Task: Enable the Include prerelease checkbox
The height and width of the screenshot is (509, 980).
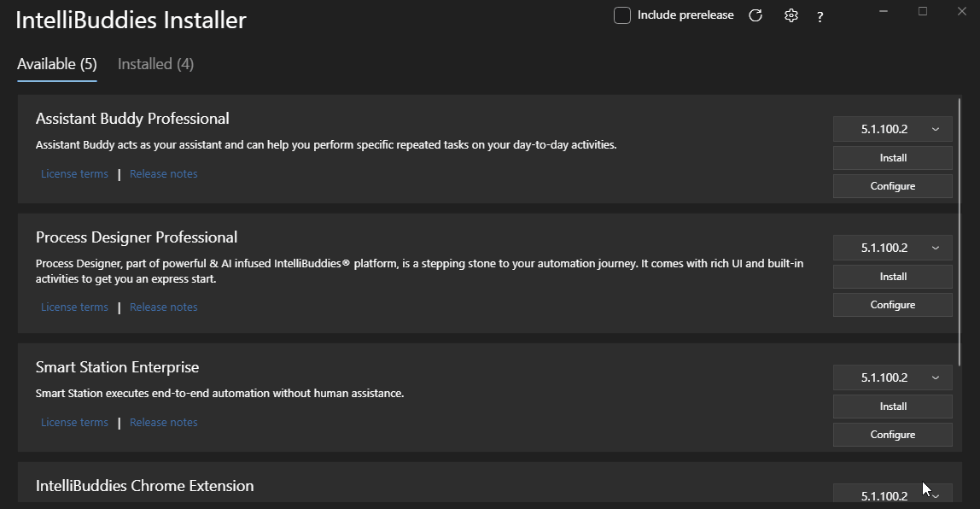Action: pyautogui.click(x=621, y=15)
